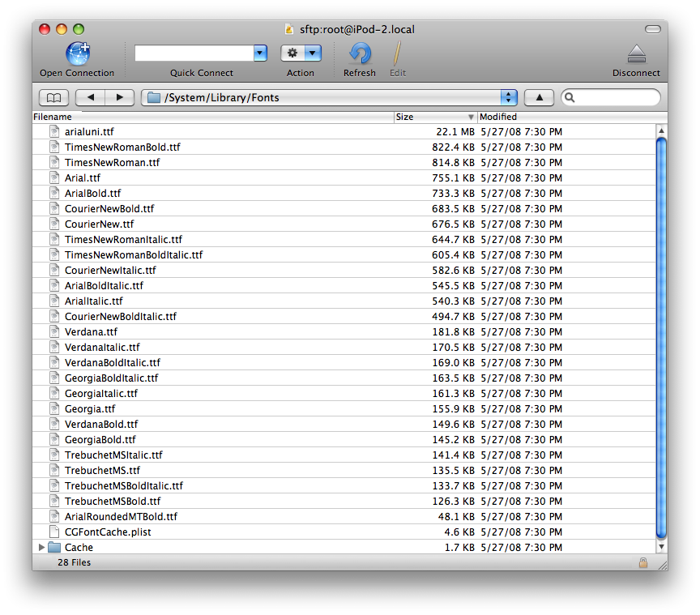Click the blue vertical scrollbar thumb
Viewport: 700px width, 615px height.
pyautogui.click(x=662, y=338)
